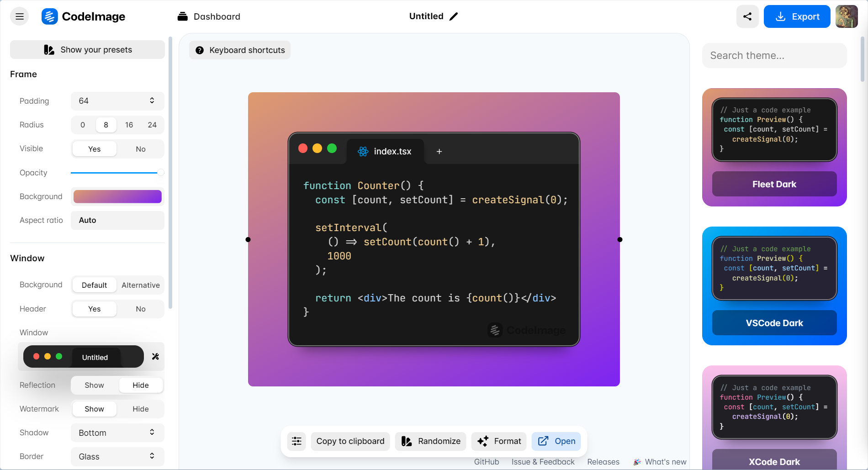The image size is (868, 470).
Task: Click the left frame resize handle dot
Action: 248,239
